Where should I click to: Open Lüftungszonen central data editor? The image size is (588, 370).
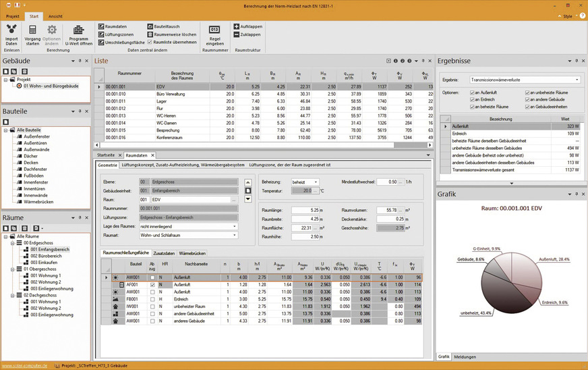click(118, 34)
